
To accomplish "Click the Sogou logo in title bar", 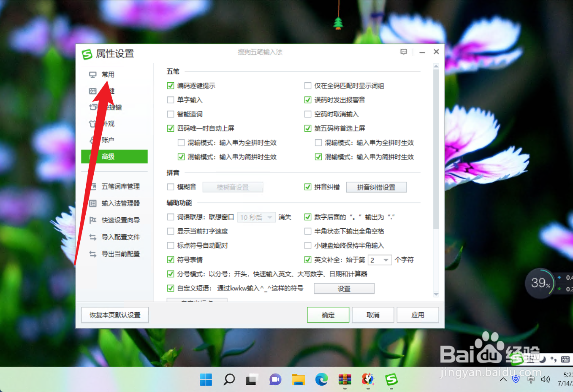I will pos(87,54).
